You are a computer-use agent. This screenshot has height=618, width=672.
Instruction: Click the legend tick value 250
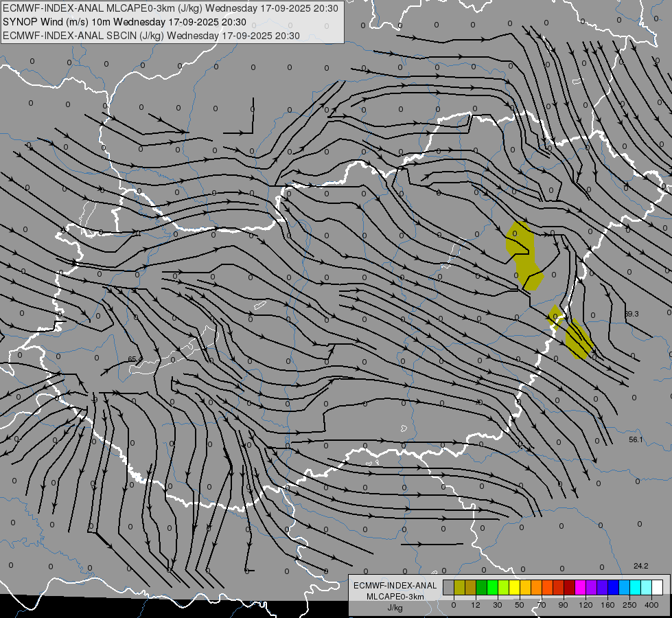[x=629, y=605]
